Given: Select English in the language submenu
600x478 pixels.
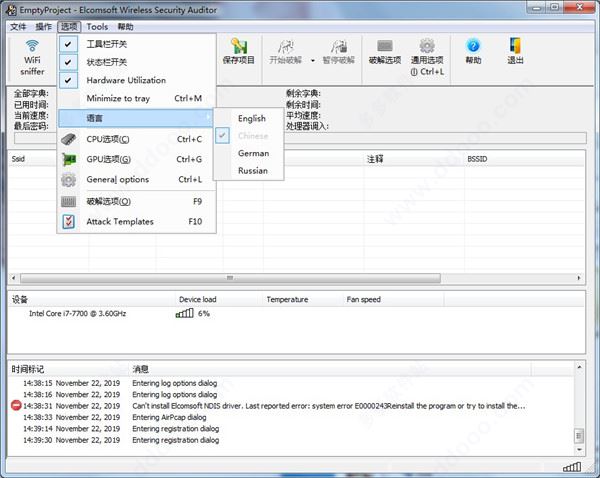Looking at the screenshot, I should point(252,119).
